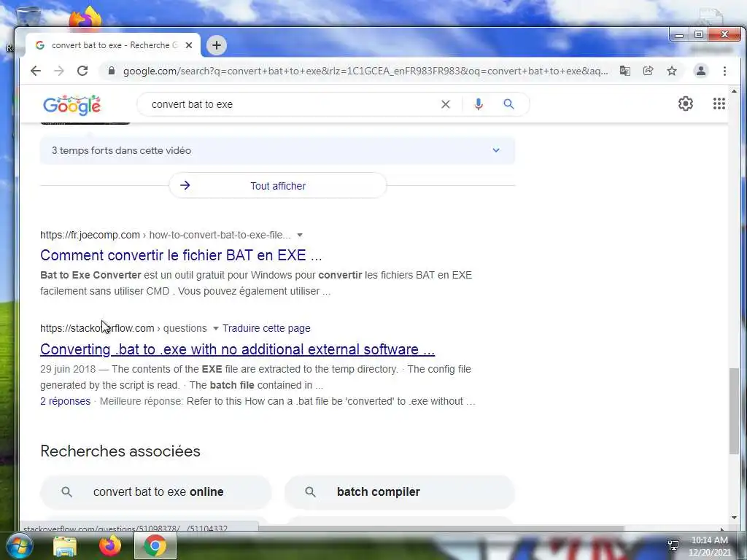
Task: Click the network tray icon
Action: tap(673, 545)
